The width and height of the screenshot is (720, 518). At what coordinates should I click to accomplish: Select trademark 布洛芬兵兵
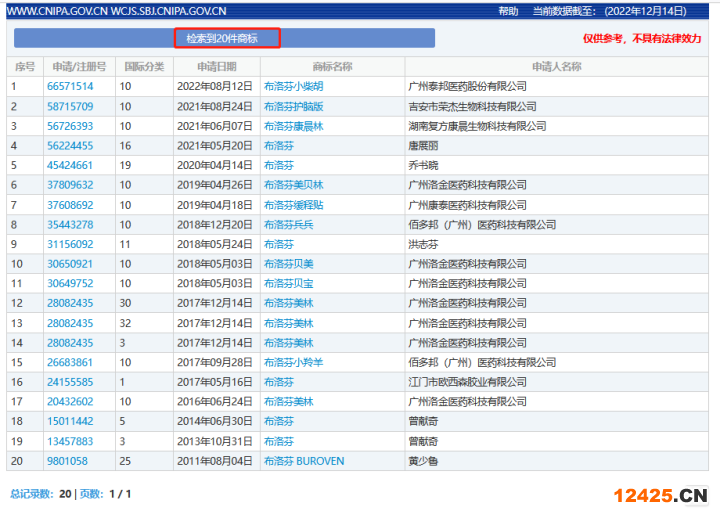click(x=288, y=225)
